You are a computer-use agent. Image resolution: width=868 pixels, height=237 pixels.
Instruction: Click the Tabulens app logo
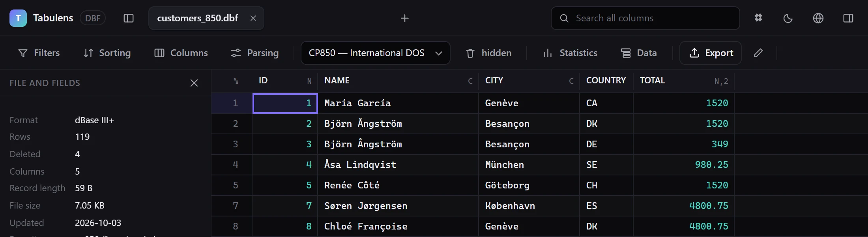18,18
